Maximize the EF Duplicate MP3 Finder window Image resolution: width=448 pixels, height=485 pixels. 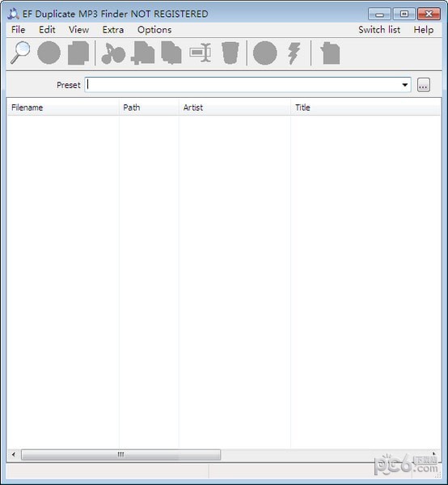coord(404,14)
